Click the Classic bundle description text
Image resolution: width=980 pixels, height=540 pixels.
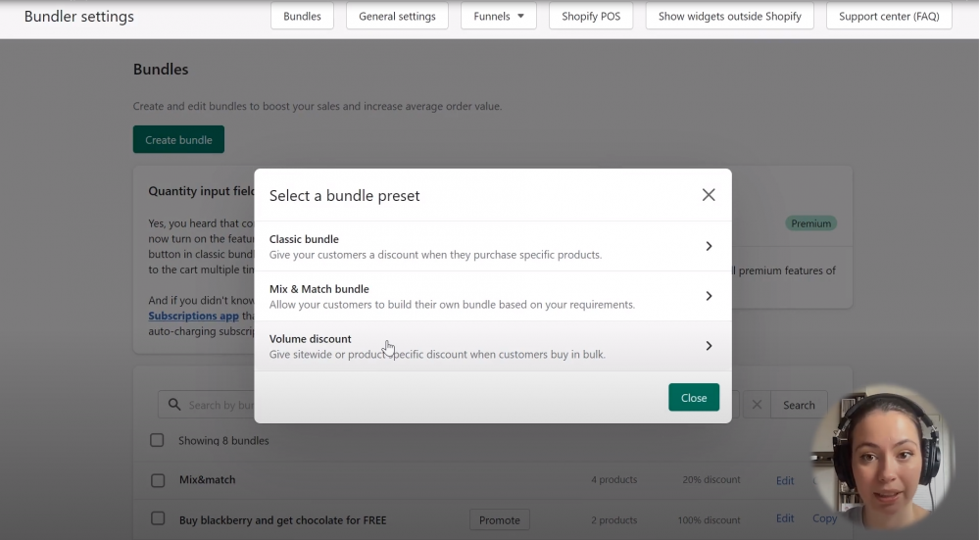(x=436, y=255)
